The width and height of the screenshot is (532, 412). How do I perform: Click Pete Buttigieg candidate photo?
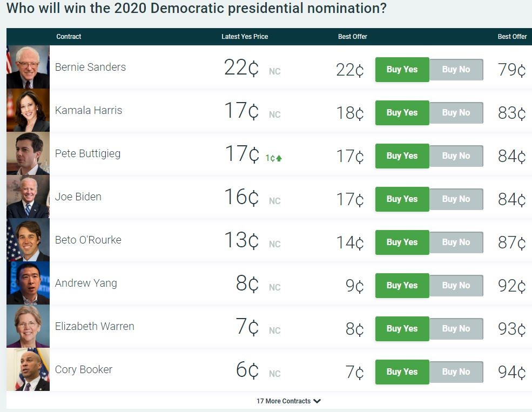(x=28, y=153)
